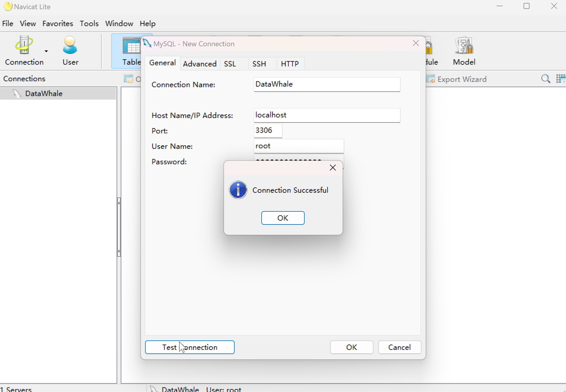Click Cancel in New Connection dialog
This screenshot has height=392, width=566.
(400, 347)
